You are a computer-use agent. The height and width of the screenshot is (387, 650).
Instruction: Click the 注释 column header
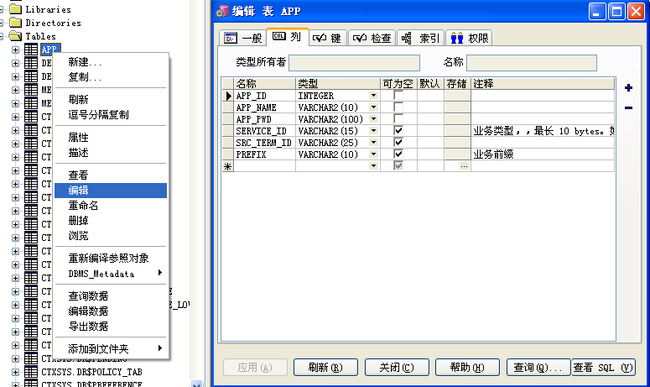click(x=543, y=84)
